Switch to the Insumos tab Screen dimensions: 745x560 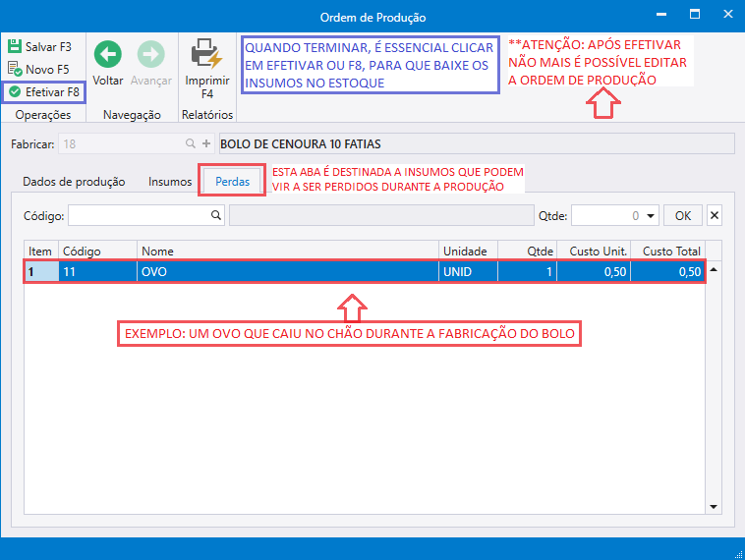(x=170, y=182)
